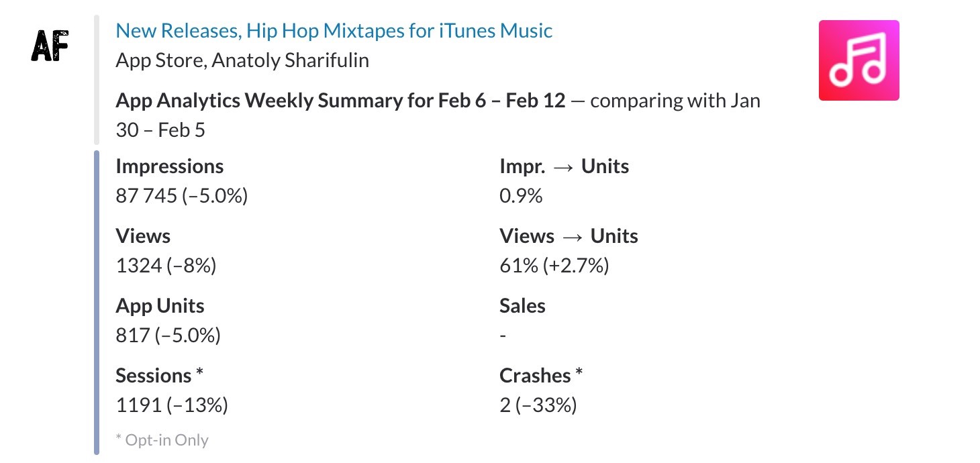Click the 1191 sessions value

(172, 405)
